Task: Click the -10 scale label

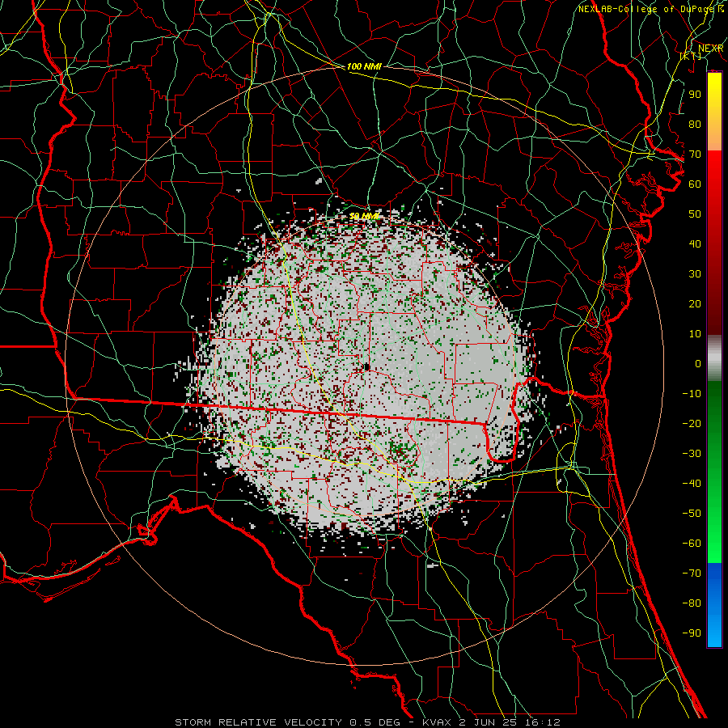Action: pyautogui.click(x=692, y=394)
